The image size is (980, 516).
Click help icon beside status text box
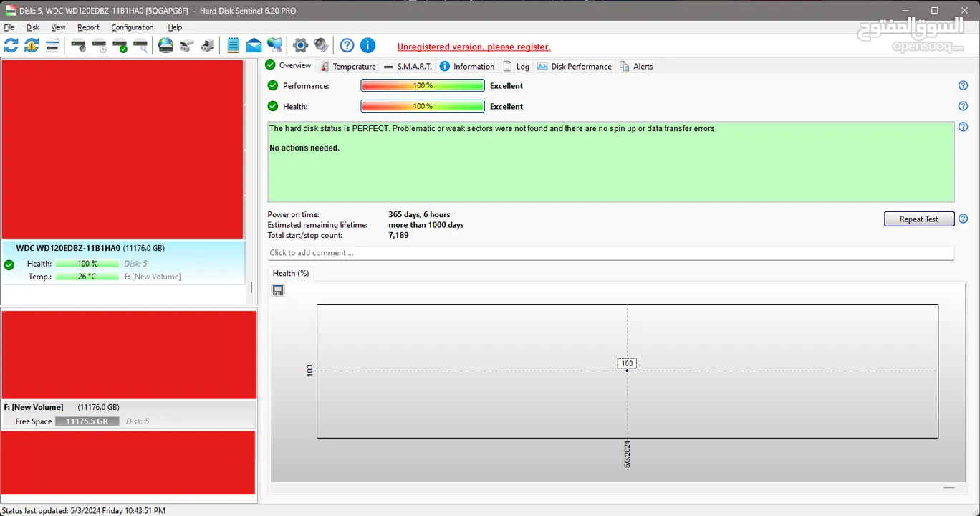[964, 127]
